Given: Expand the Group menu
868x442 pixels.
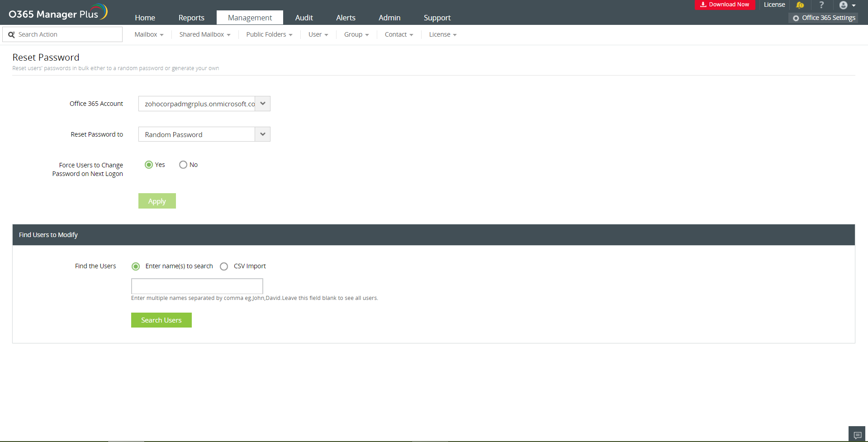Looking at the screenshot, I should (x=356, y=34).
